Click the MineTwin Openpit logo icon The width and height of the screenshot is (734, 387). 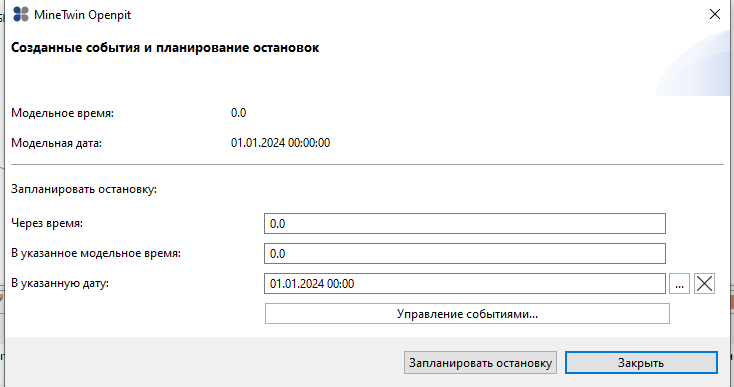(x=21, y=15)
